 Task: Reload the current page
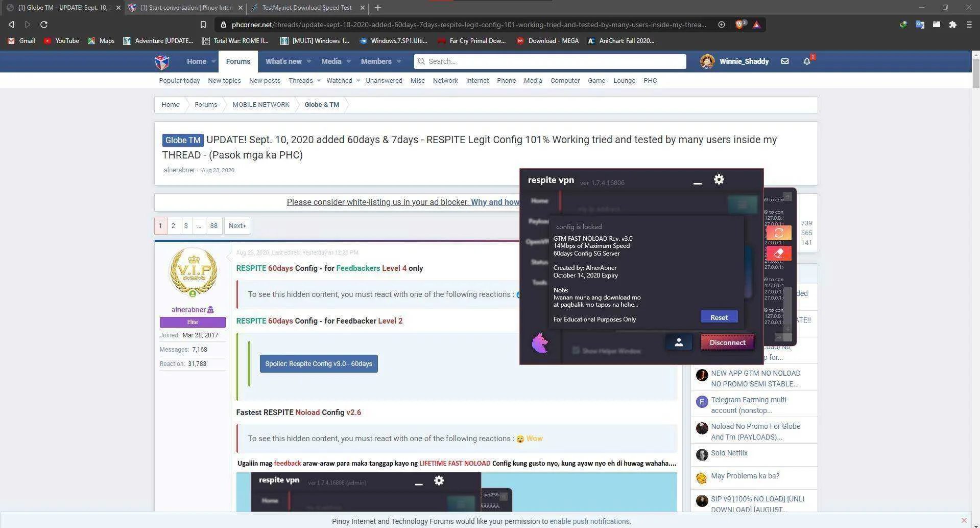pyautogui.click(x=44, y=25)
